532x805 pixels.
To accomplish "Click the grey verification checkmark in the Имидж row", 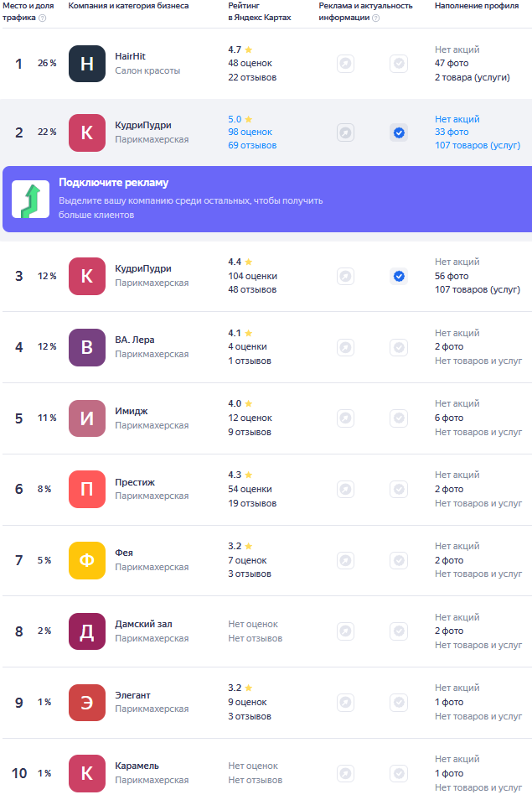I will coord(399,418).
